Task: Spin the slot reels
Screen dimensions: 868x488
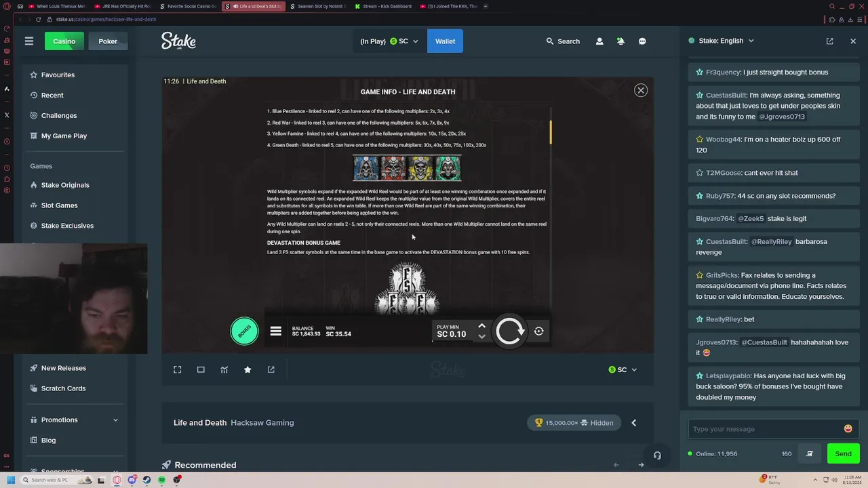Action: (510, 331)
